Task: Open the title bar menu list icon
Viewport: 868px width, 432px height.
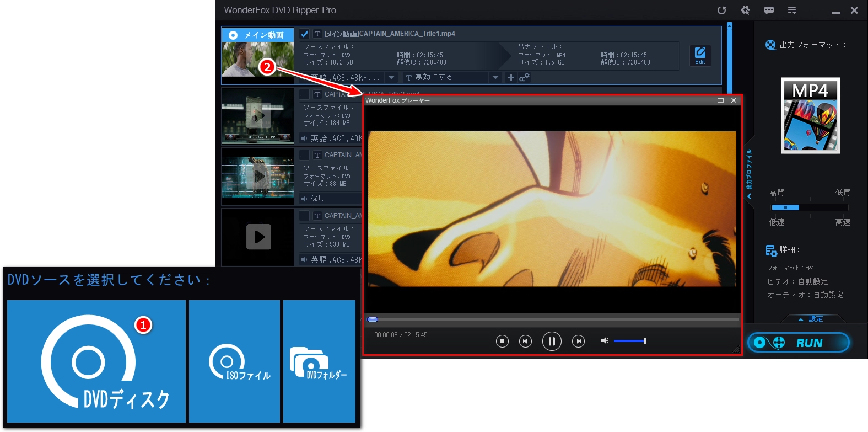Action: coord(792,10)
